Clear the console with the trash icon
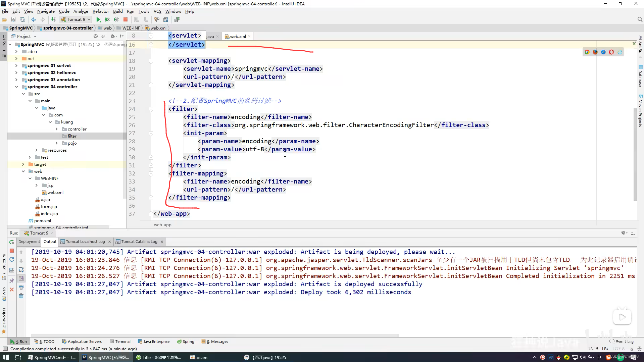The image size is (644, 362). pos(21,296)
